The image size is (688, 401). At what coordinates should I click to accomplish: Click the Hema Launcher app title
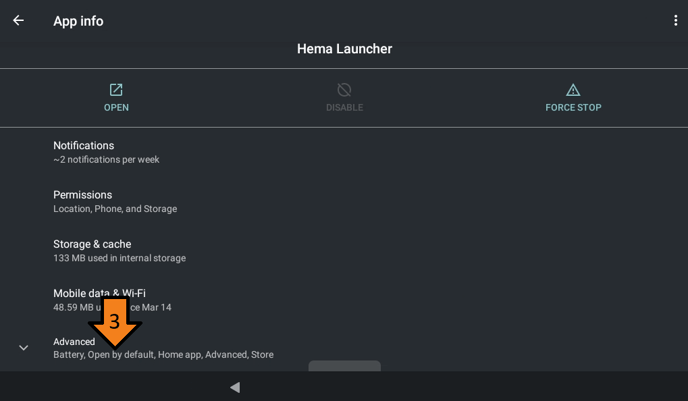pos(344,49)
